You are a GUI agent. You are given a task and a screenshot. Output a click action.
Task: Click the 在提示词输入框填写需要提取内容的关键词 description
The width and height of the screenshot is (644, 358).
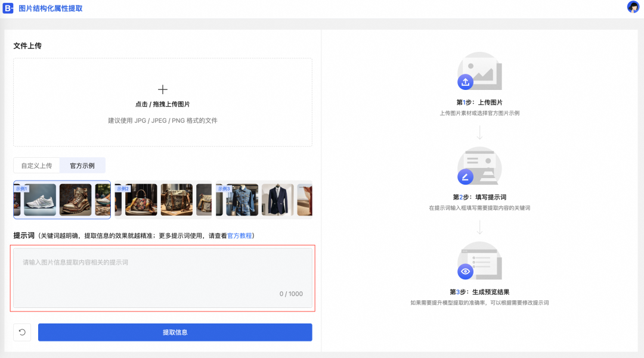pyautogui.click(x=479, y=208)
